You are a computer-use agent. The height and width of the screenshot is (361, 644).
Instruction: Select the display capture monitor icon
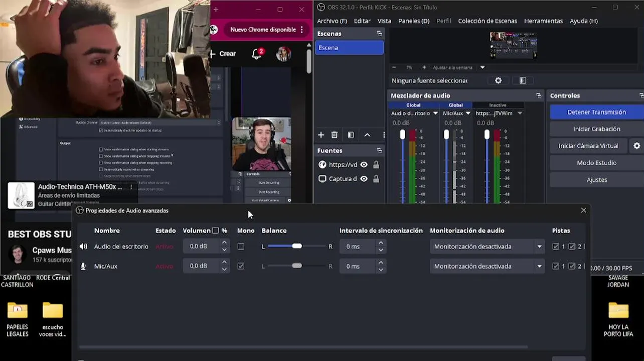[323, 179]
